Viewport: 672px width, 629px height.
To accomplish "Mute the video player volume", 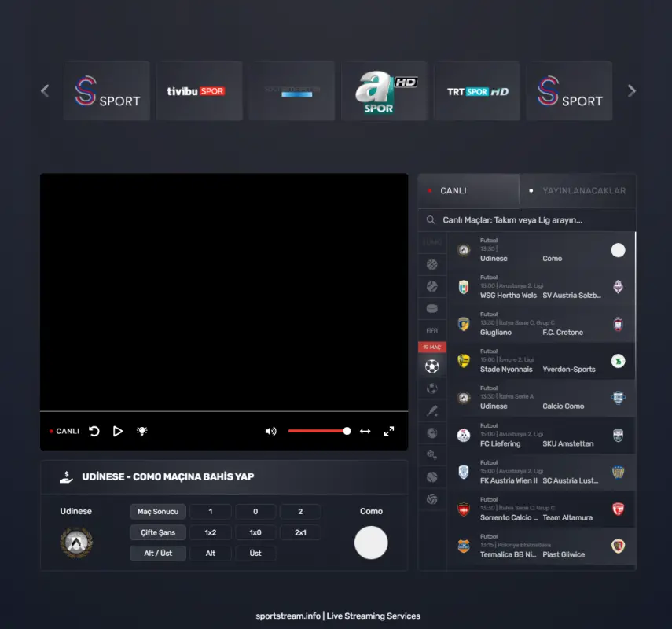I will (271, 431).
